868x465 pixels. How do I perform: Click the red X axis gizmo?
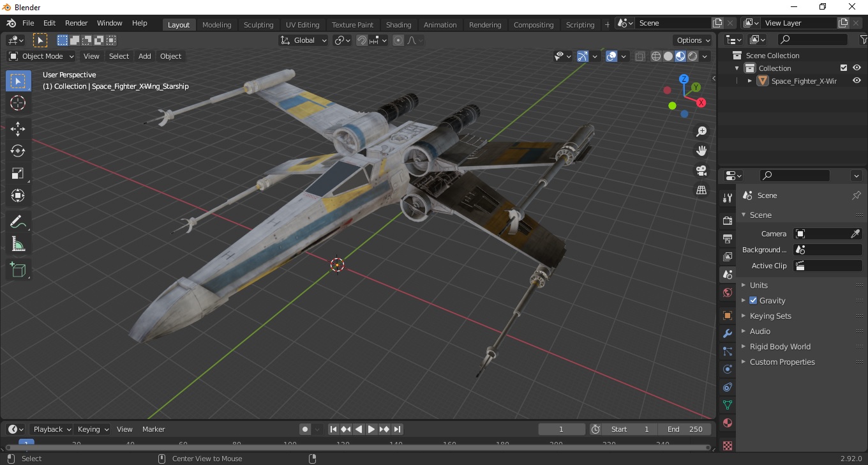coord(701,102)
